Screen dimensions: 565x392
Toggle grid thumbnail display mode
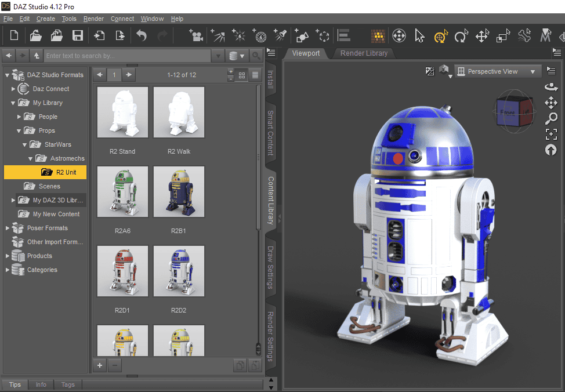tap(241, 75)
